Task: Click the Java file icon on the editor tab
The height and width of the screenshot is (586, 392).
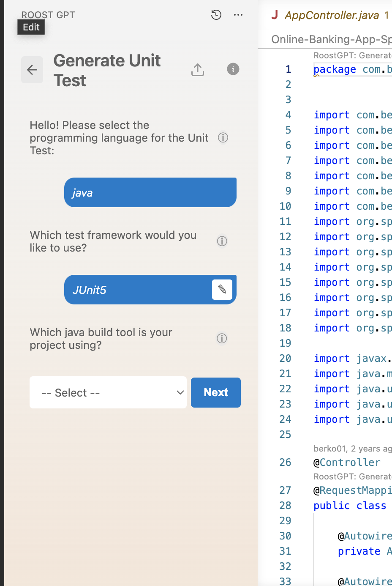Action: [x=274, y=14]
